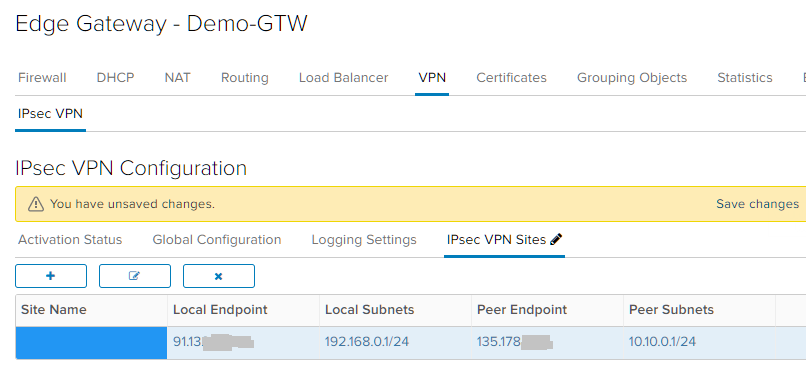Switch to the DHCP tab
Image resolution: width=806 pixels, height=380 pixels.
[116, 78]
